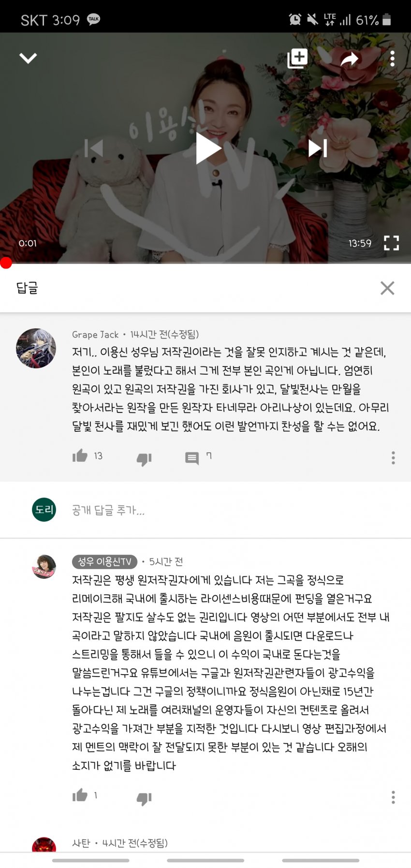Open the 성우 이용신TV channel badge
The height and width of the screenshot is (868, 411).
click(104, 561)
